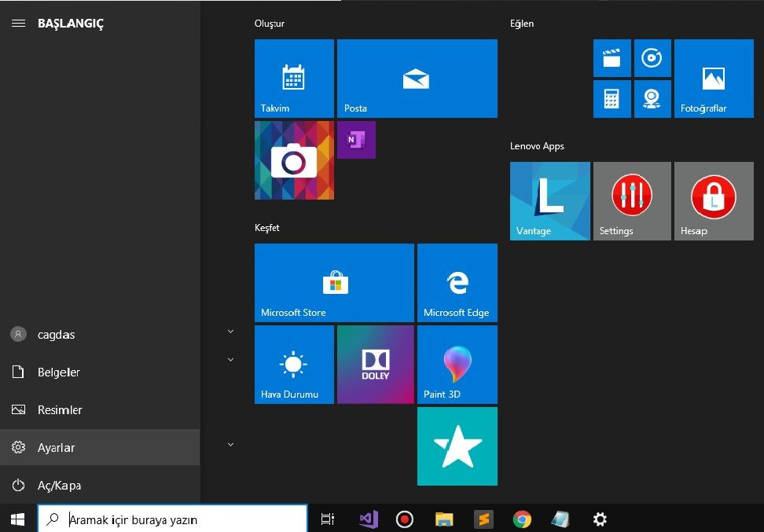Open the Groove music disc tile
This screenshot has height=532, width=764.
652,58
